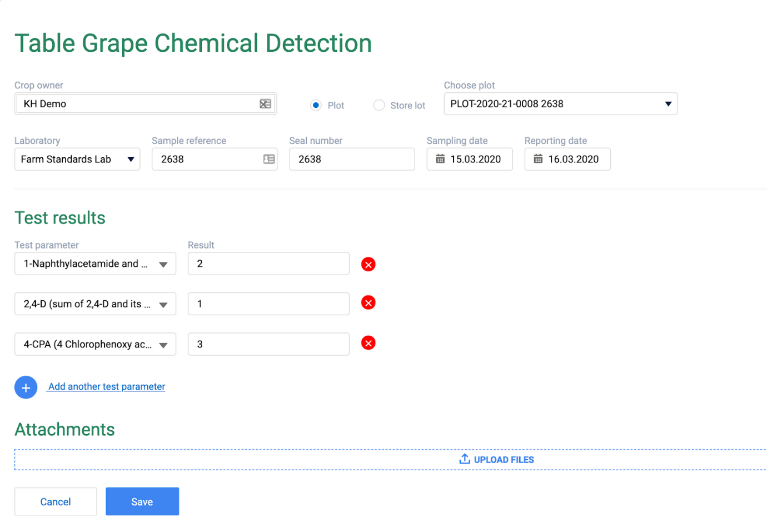Open the 2,4-D test parameter dropdown
Screen dimensions: 767x532
tap(95, 304)
